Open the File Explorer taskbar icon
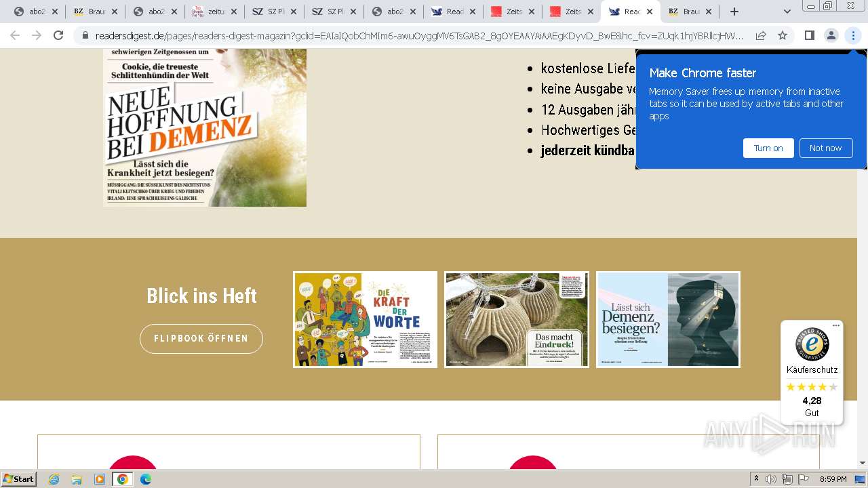The image size is (868, 488). click(77, 479)
